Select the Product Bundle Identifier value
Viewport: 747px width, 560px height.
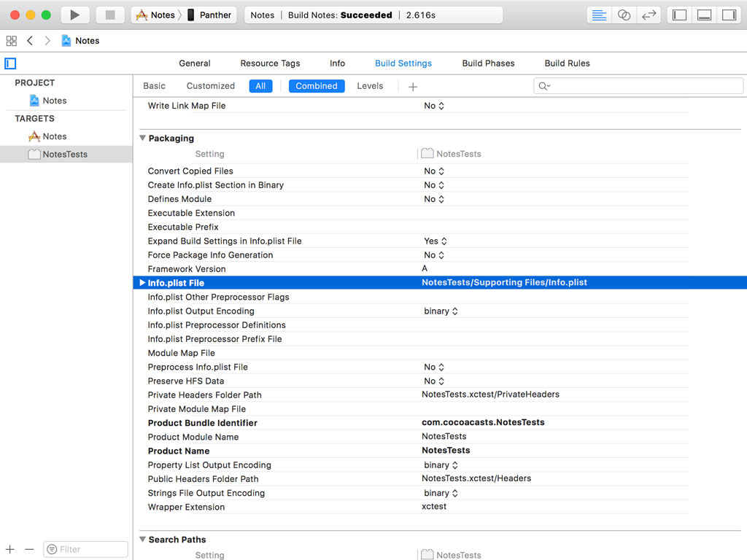(x=483, y=422)
